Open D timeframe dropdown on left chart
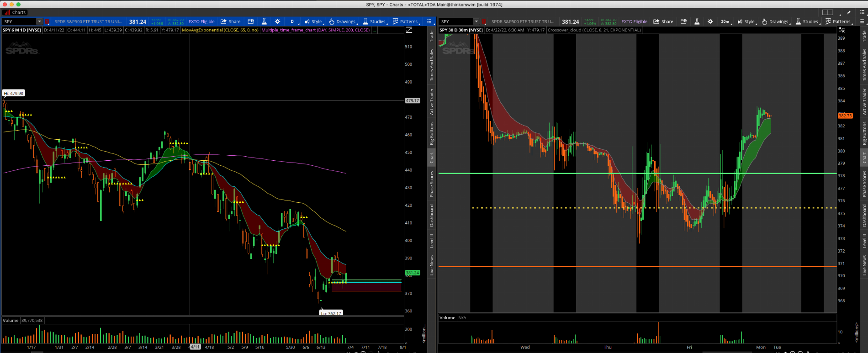The width and height of the screenshot is (868, 353). point(293,21)
